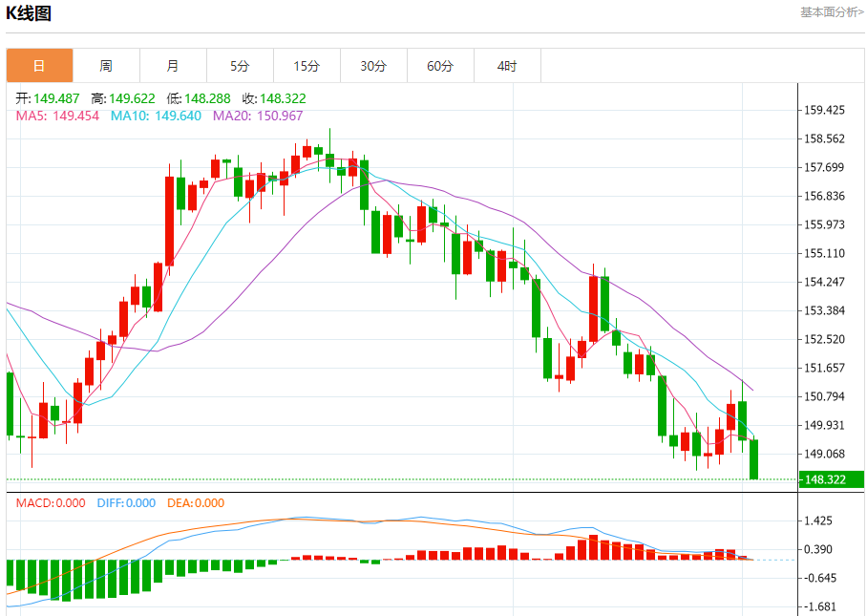Open the 30分 interval tab
Screen dimensions: 867x616
pyautogui.click(x=373, y=66)
